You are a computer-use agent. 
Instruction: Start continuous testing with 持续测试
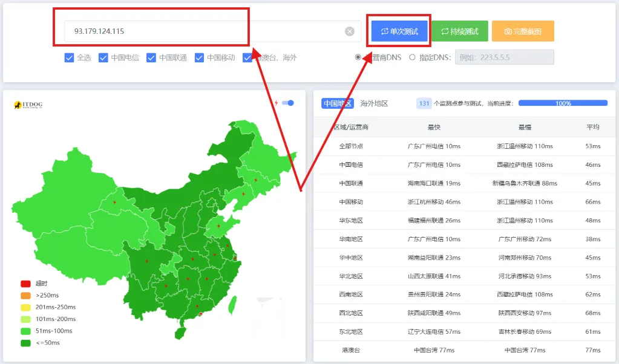pos(459,31)
